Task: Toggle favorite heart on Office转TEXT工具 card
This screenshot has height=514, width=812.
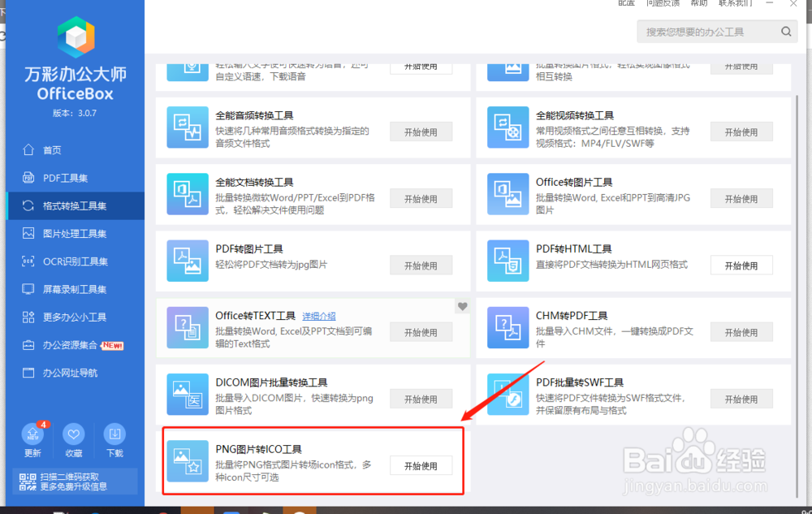Action: coord(463,306)
